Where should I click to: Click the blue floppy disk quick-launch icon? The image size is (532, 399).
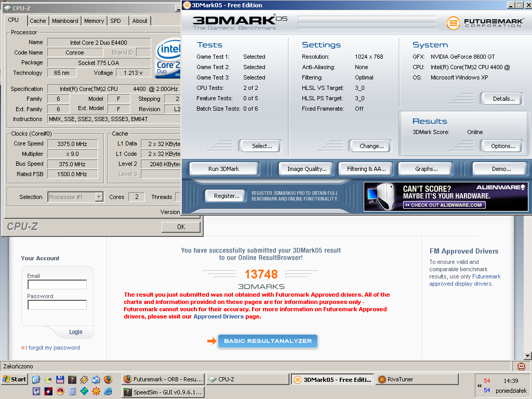[x=60, y=379]
